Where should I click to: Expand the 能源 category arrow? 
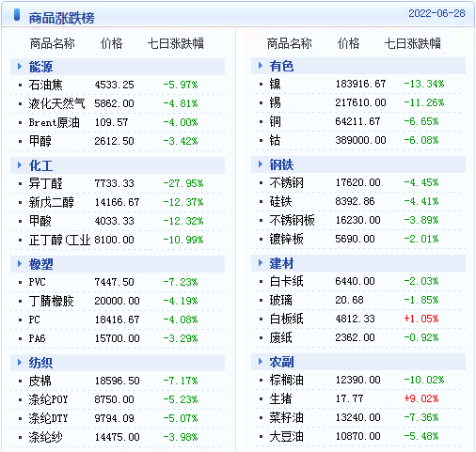20,67
